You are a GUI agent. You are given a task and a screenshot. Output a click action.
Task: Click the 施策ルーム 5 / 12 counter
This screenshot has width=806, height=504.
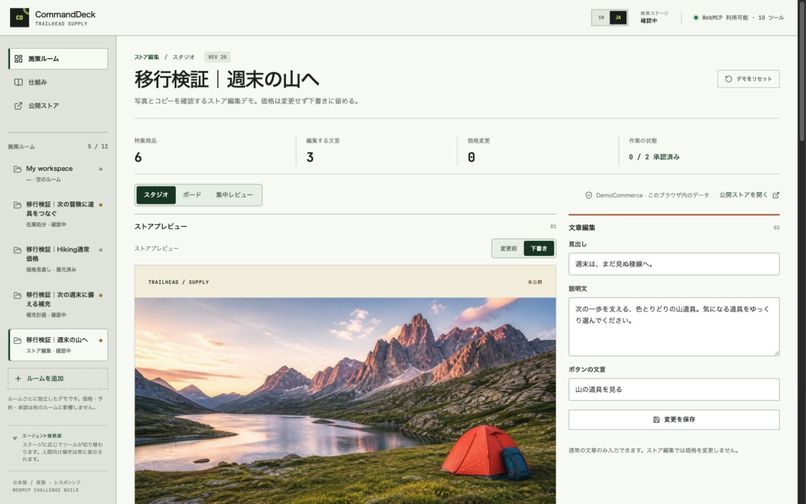pyautogui.click(x=98, y=147)
